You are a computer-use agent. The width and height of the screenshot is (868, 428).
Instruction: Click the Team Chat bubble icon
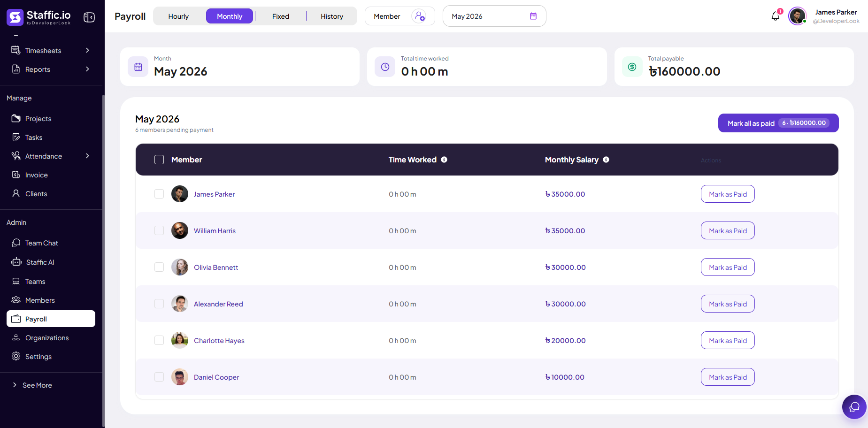click(16, 243)
